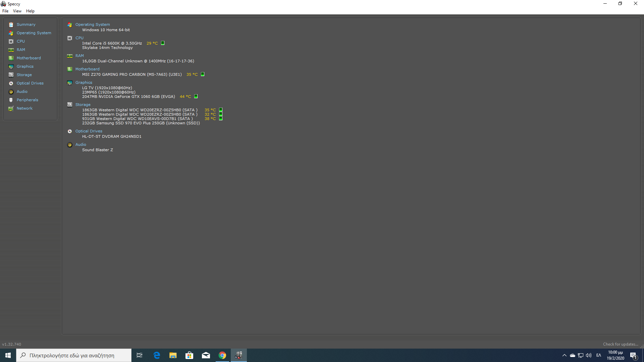644x362 pixels.
Task: Show hidden system tray icons
Action: pyautogui.click(x=564, y=355)
